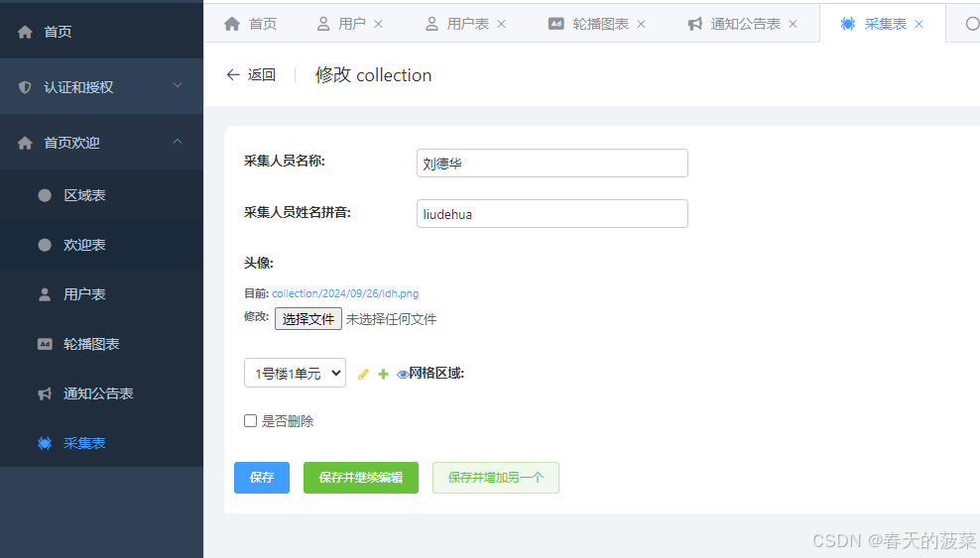The image size is (980, 558).
Task: Close the 通知公告表 tab
Action: point(794,24)
